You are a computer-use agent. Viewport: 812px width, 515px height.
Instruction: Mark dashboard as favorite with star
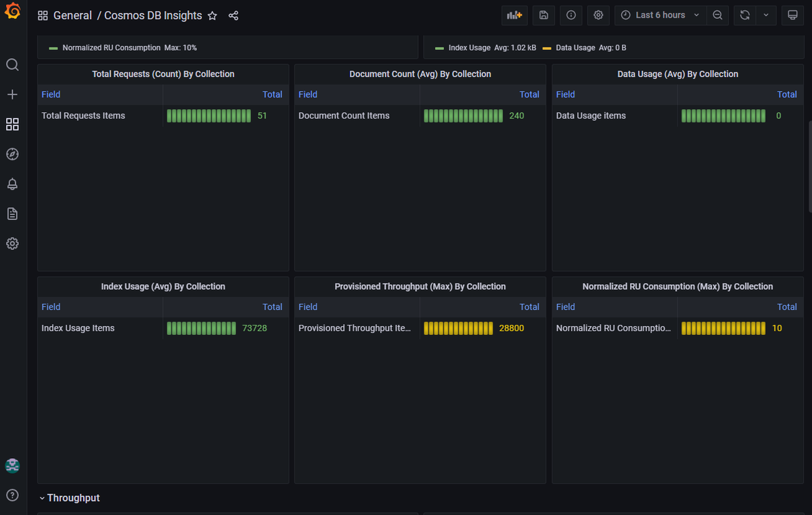point(212,16)
